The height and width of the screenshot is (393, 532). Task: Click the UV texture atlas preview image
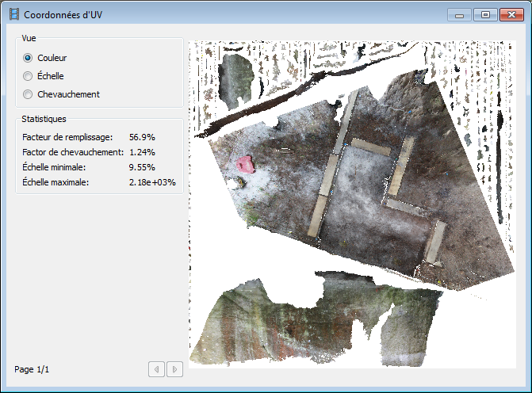(x=352, y=204)
